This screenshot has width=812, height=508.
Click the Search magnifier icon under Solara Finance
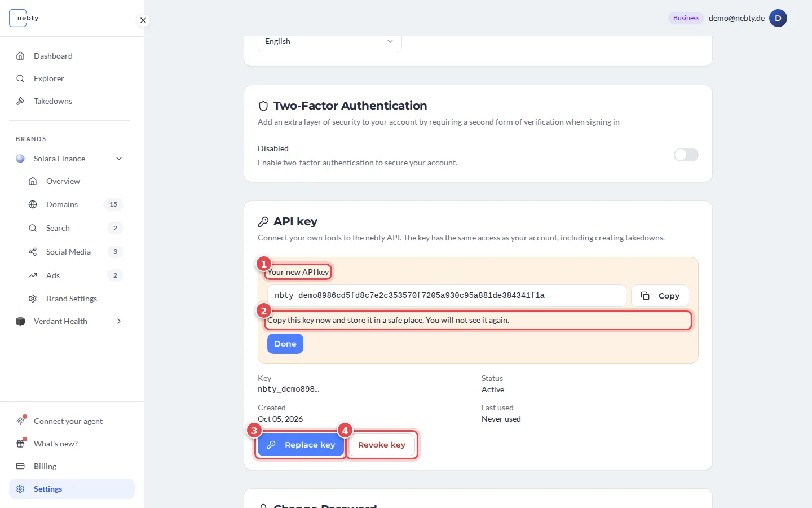coord(33,228)
